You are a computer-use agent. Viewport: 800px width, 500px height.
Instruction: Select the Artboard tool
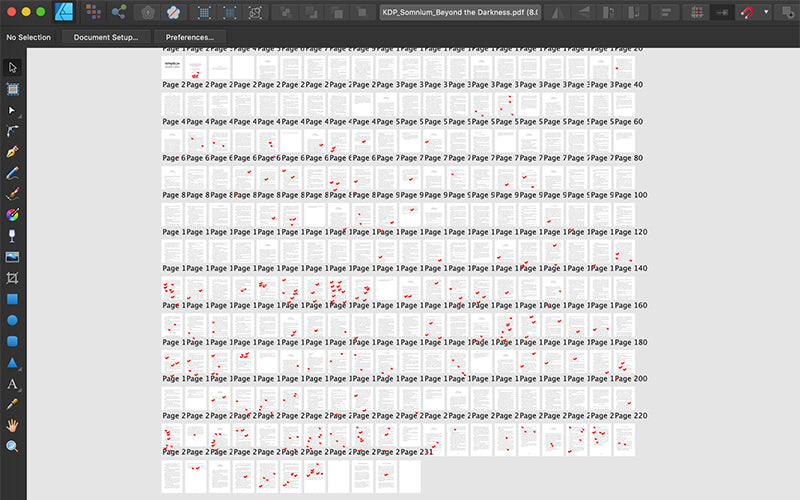coord(13,89)
